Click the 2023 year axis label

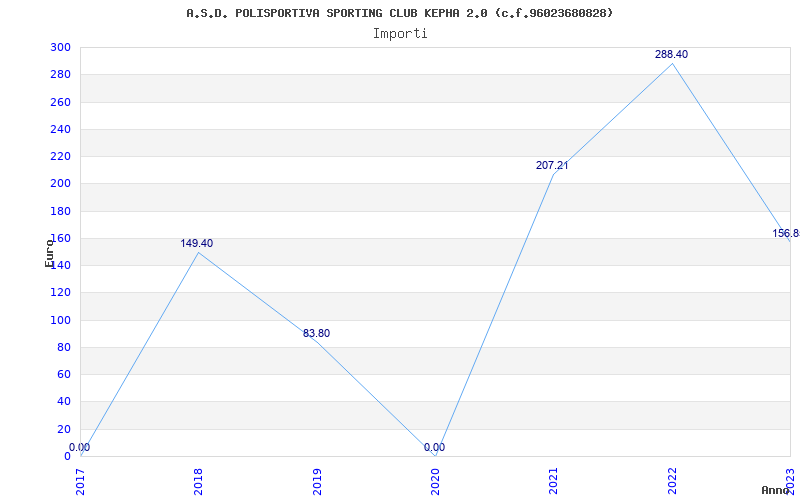(x=790, y=482)
